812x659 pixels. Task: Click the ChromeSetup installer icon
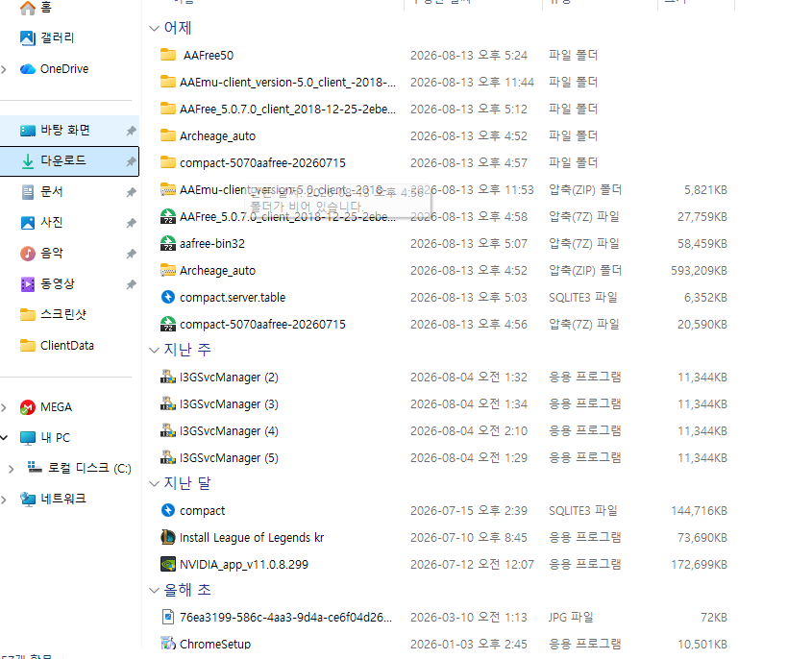168,644
